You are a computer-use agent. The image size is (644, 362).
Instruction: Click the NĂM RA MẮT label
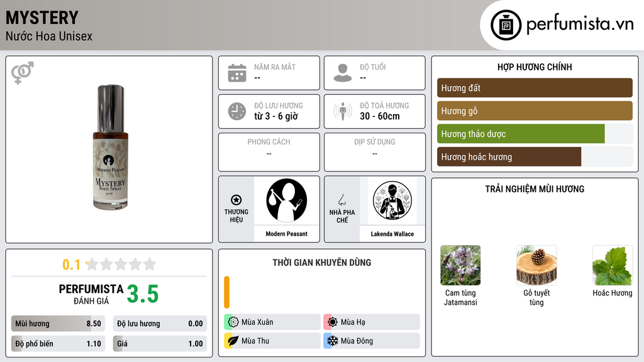275,67
